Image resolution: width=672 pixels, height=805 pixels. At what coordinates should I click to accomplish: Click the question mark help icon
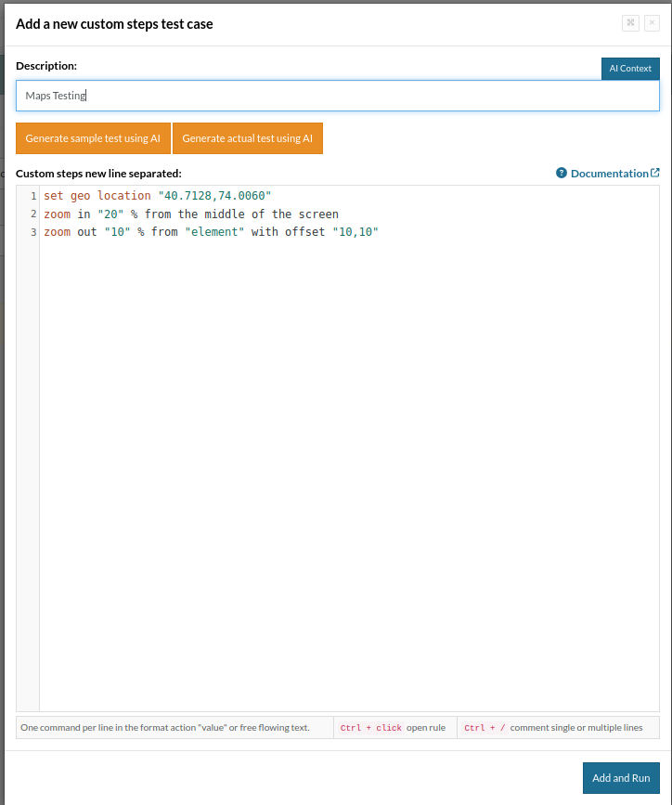coord(562,174)
